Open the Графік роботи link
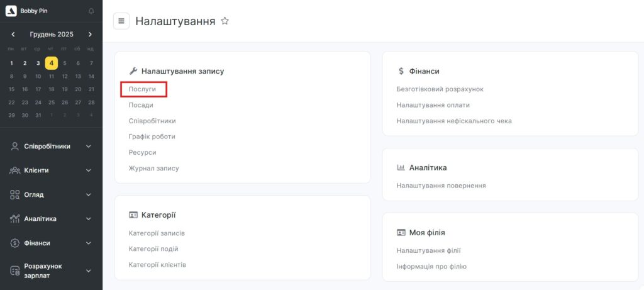The image size is (644, 290). pos(152,137)
